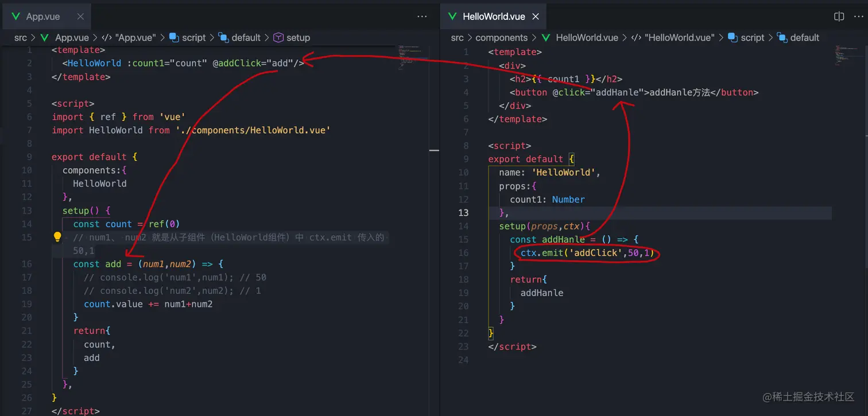Click the count1: Number prop line

548,199
